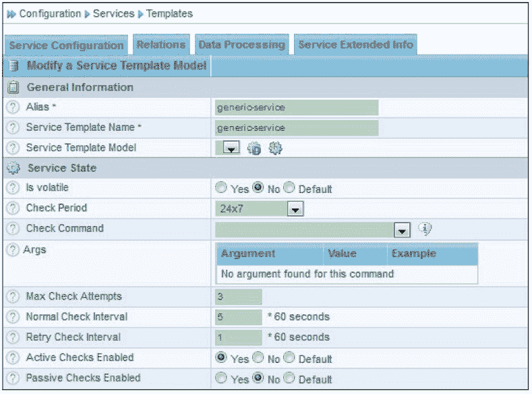Viewport: 532px width, 394px height.
Task: Click the Alias input field
Action: (297, 108)
